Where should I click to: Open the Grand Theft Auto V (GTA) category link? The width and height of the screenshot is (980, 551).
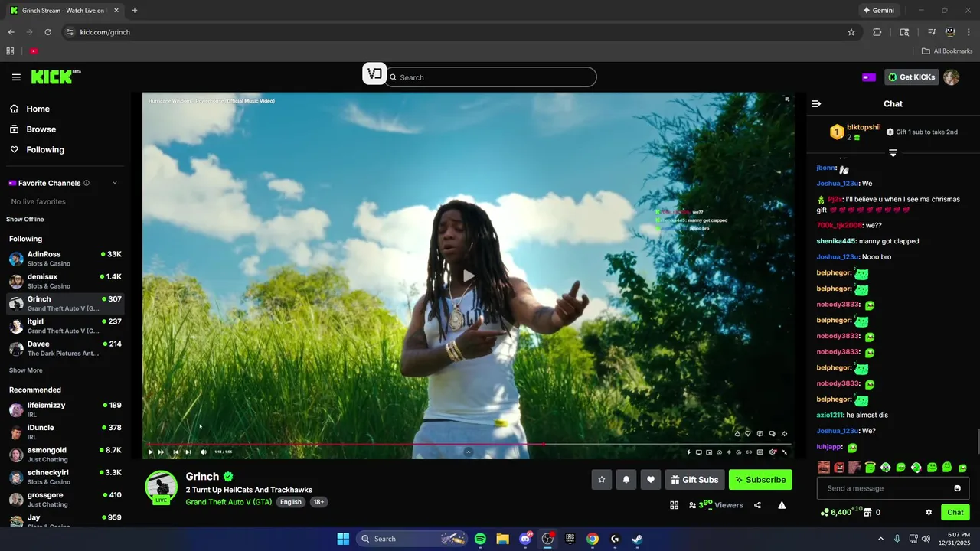pyautogui.click(x=229, y=502)
